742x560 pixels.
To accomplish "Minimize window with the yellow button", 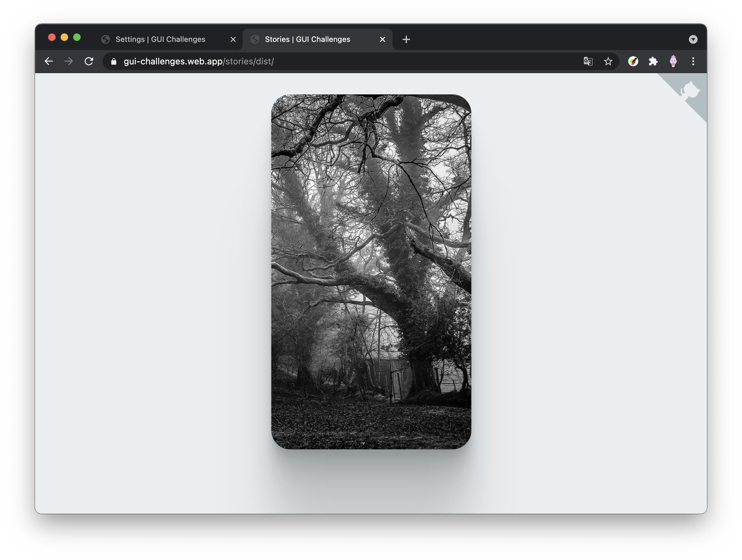I will pyautogui.click(x=64, y=37).
